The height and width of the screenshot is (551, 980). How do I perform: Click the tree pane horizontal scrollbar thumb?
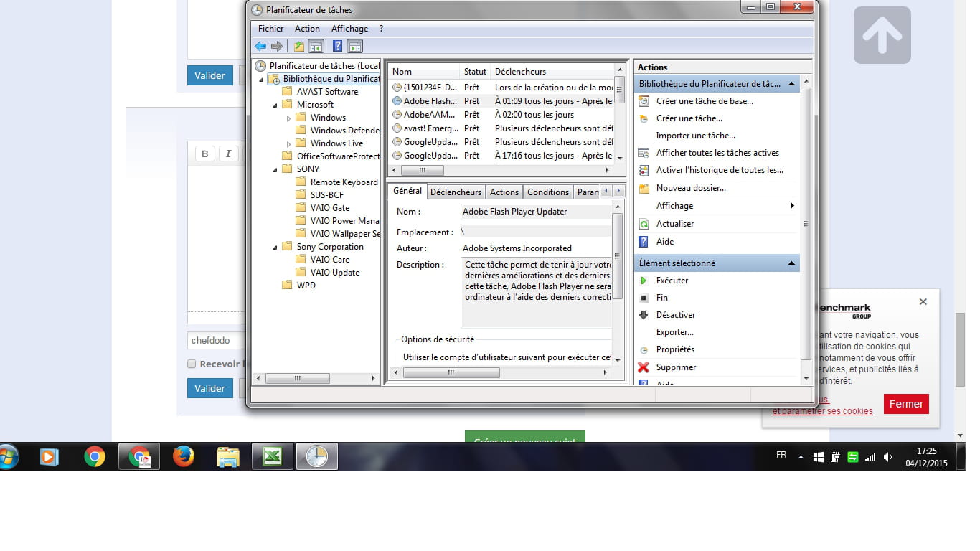coord(298,378)
